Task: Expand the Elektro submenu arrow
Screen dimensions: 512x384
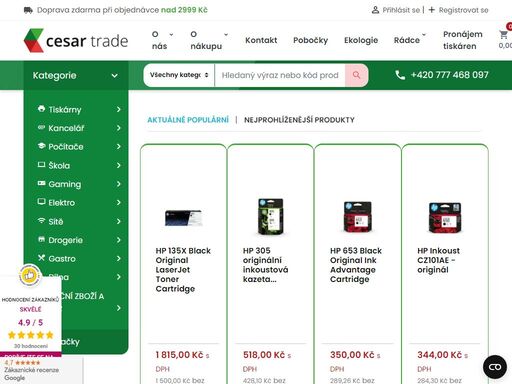Action: point(119,203)
